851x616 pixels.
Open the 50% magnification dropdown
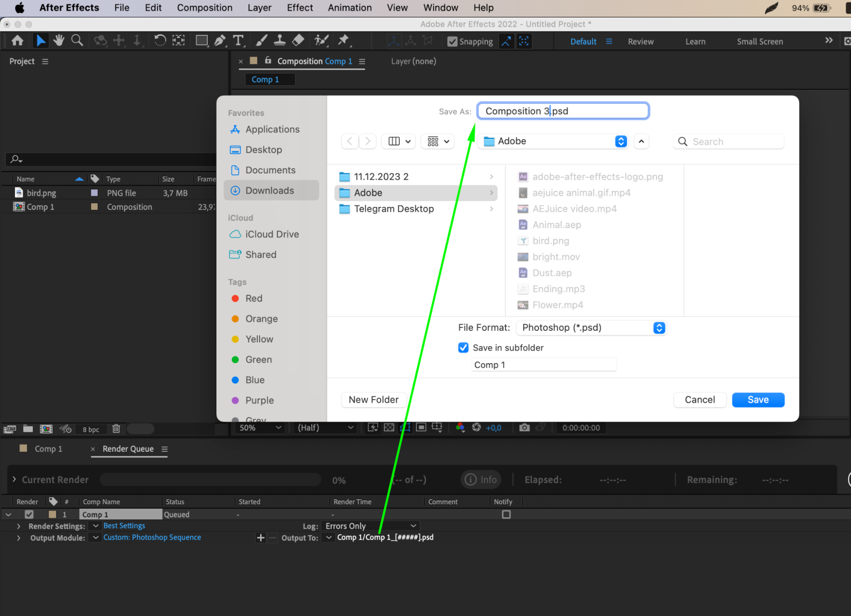(260, 427)
